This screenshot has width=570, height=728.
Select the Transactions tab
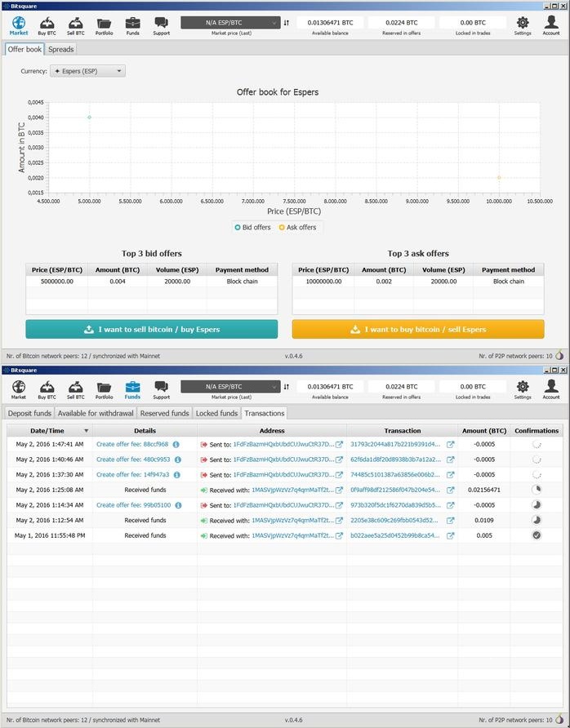click(x=265, y=413)
